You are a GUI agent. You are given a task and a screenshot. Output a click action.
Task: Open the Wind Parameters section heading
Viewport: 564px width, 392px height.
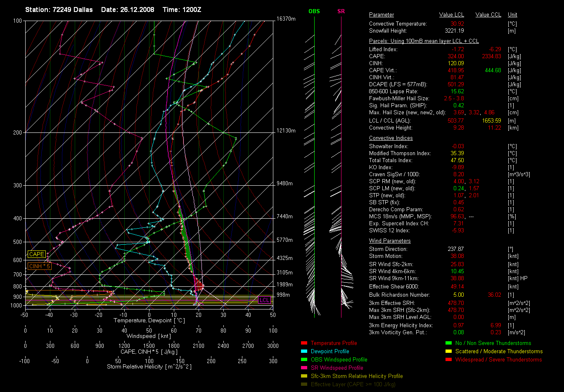(x=390, y=241)
